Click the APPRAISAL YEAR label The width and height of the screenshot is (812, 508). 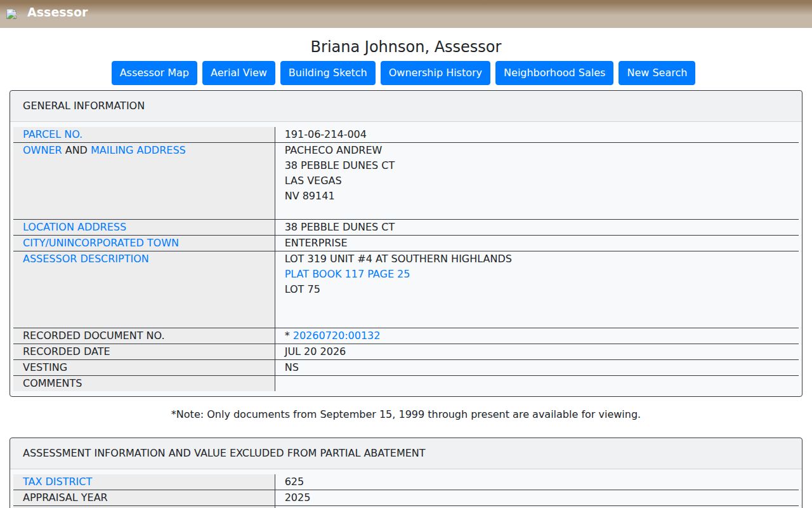coord(65,498)
